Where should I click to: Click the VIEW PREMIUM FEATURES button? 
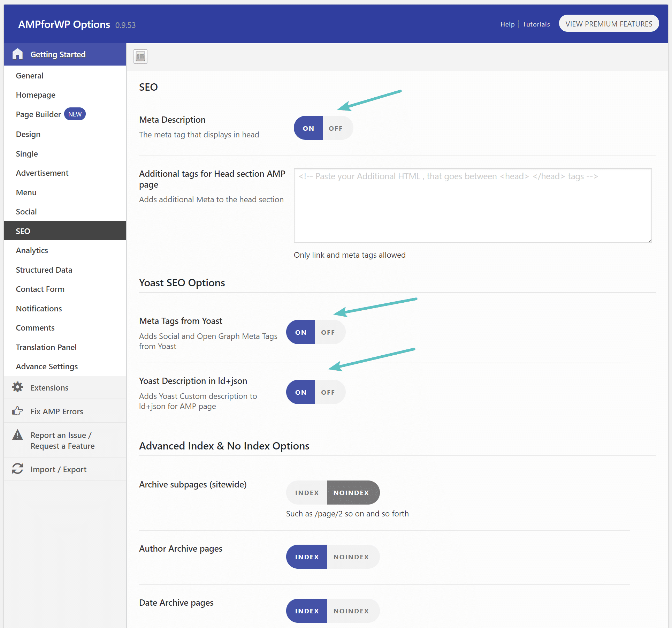click(x=608, y=24)
